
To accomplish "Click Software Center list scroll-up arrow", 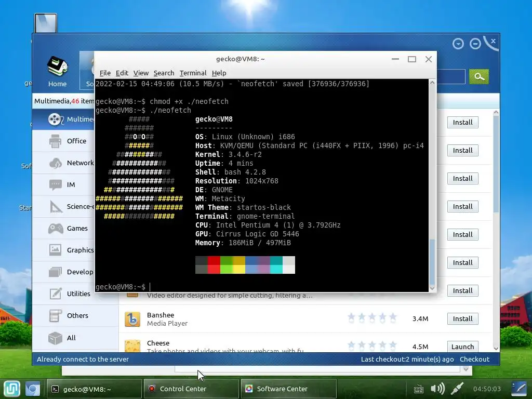I will (x=496, y=112).
